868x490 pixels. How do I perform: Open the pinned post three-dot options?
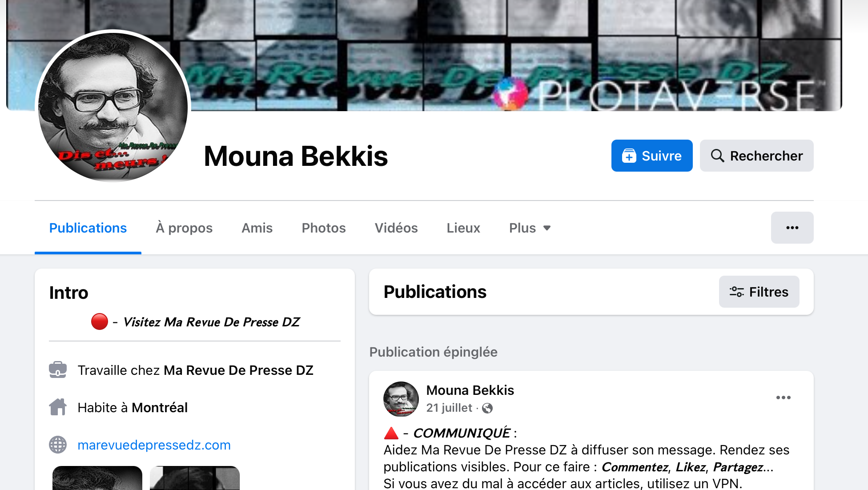pyautogui.click(x=784, y=398)
